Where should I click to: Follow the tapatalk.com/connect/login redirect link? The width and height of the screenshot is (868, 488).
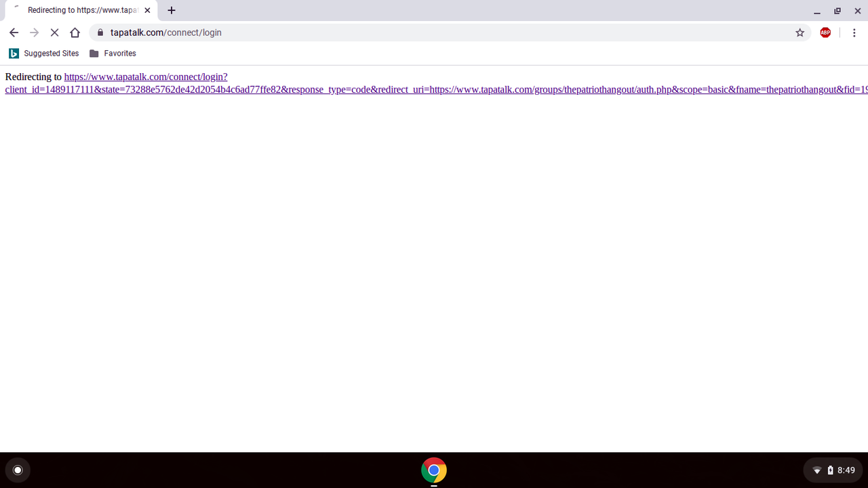(436, 83)
